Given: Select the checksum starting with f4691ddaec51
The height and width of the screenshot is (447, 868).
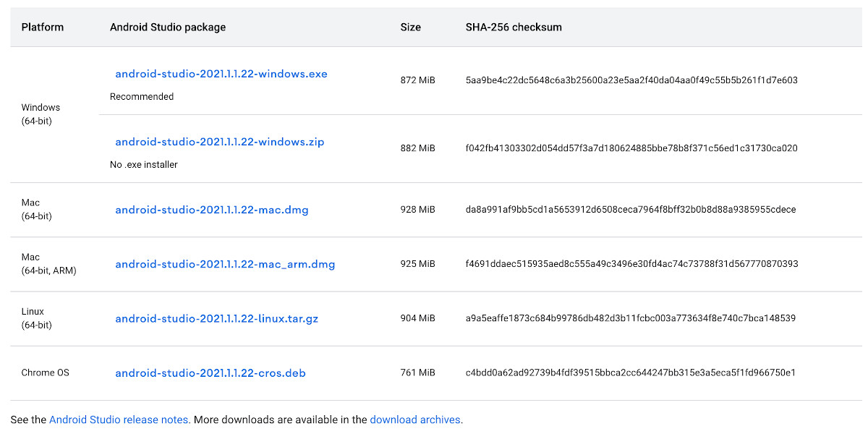Looking at the screenshot, I should 632,264.
